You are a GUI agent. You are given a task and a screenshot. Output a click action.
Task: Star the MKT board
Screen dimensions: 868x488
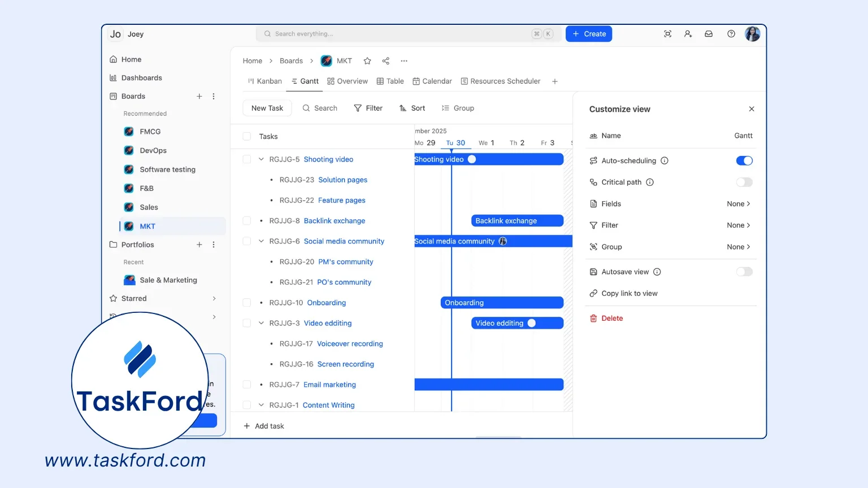pyautogui.click(x=367, y=61)
